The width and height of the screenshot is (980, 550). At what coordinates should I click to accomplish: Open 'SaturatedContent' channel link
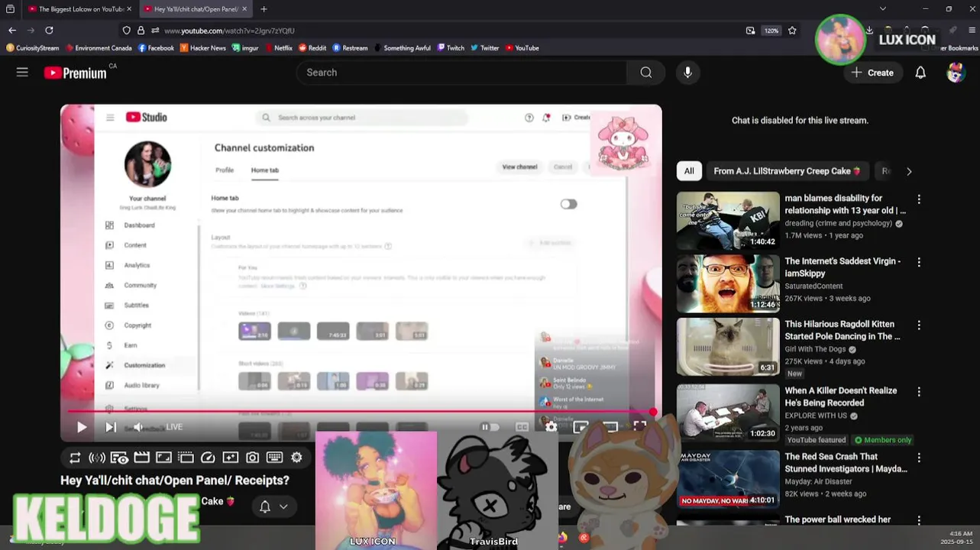813,286
